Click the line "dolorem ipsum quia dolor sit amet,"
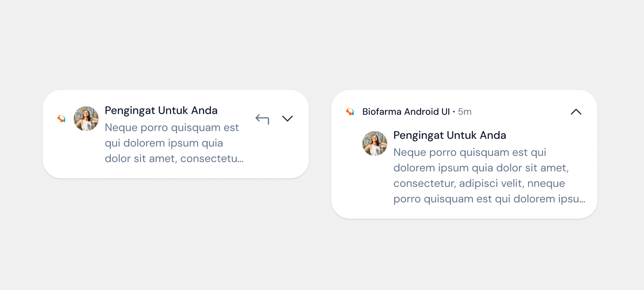 (x=481, y=168)
